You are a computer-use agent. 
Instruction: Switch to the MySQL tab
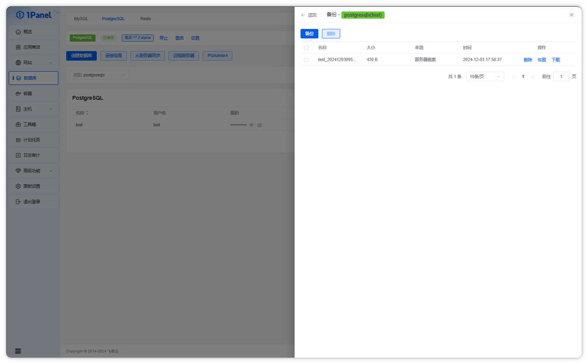pyautogui.click(x=81, y=19)
